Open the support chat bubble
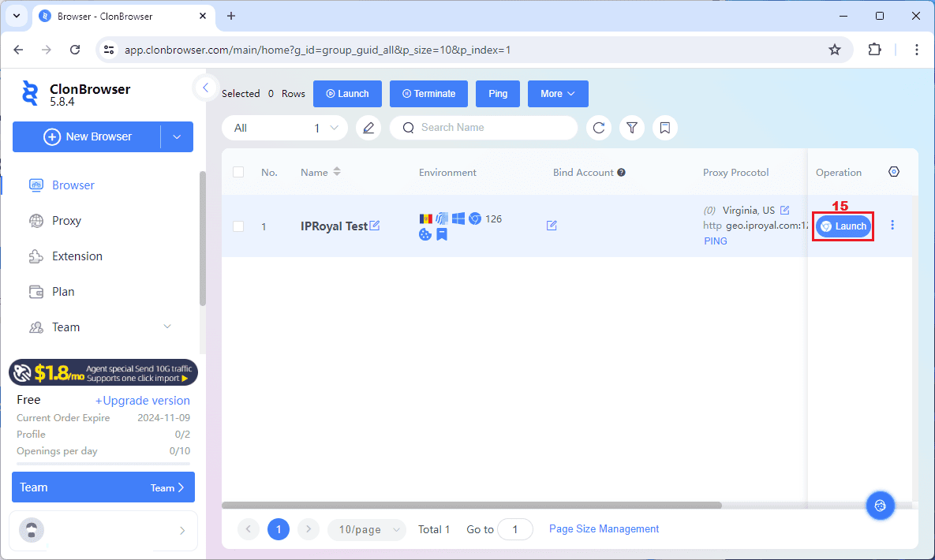Viewport: 935px width, 560px height. 880,506
